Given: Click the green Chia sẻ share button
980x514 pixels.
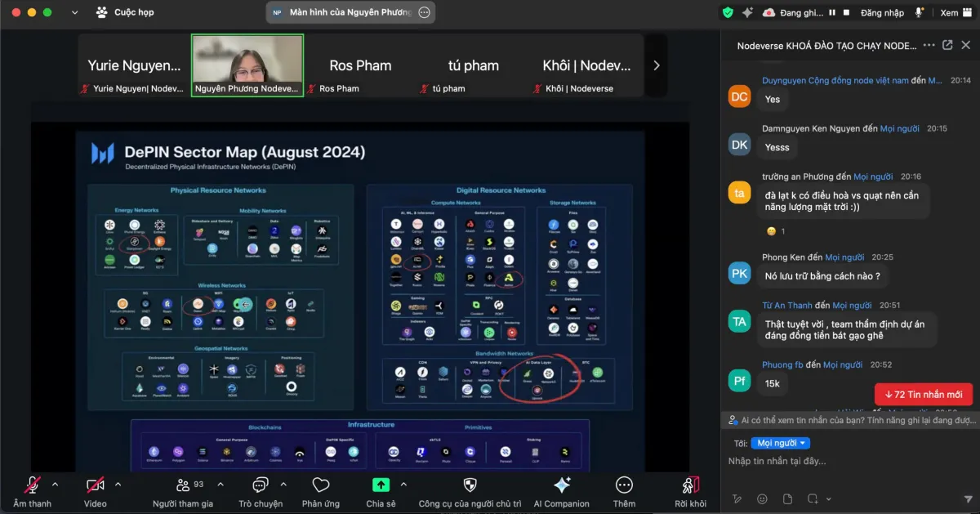Looking at the screenshot, I should 381,493.
